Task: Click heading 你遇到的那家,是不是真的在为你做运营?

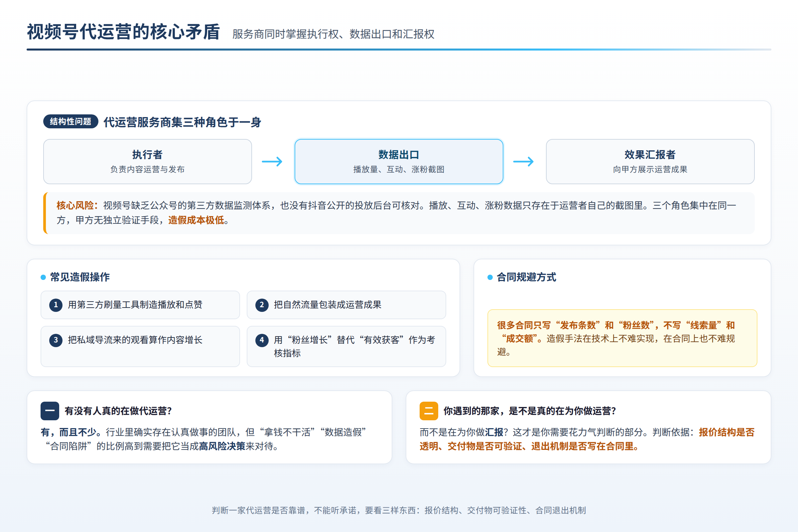Action: pos(530,411)
